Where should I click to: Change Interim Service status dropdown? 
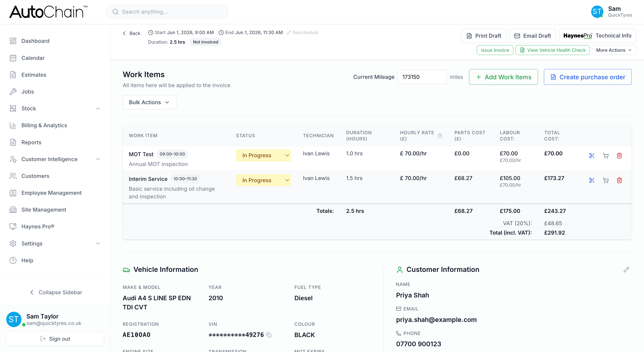263,180
